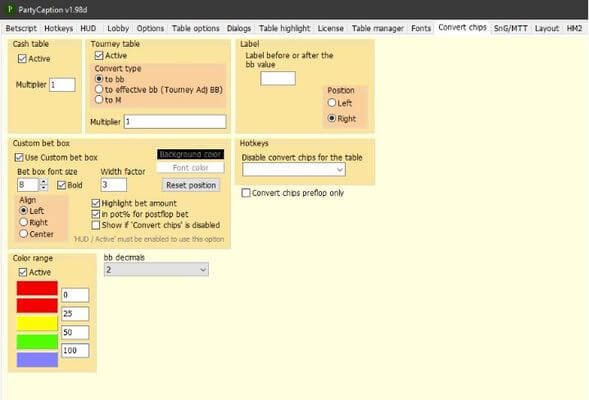
Task: Click the PartyCaption app icon in title bar
Action: click(9, 9)
